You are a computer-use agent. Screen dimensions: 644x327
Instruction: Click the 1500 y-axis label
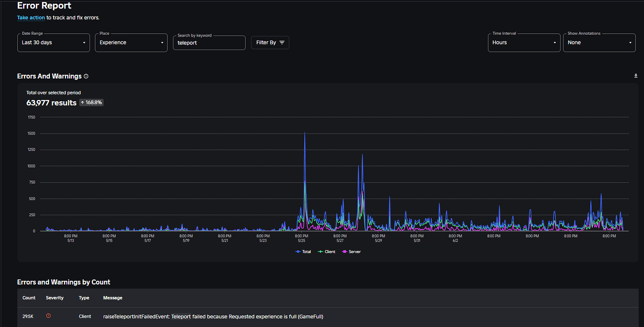pyautogui.click(x=31, y=134)
